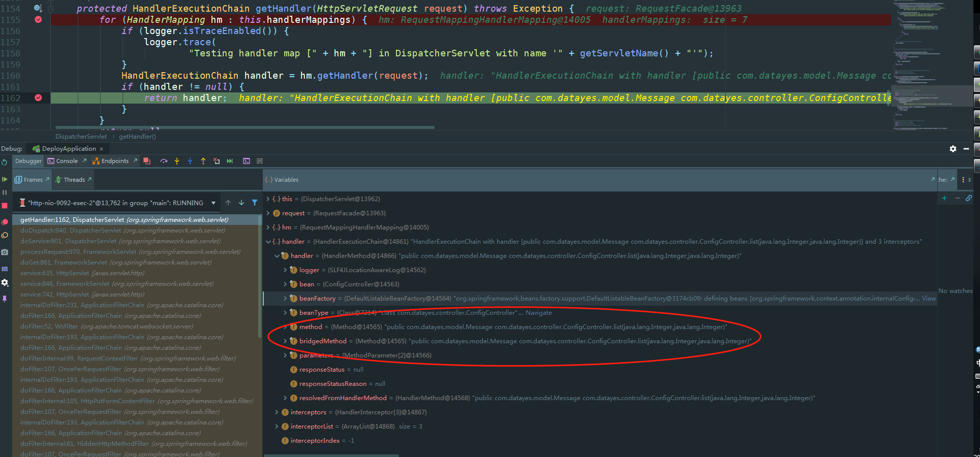
Task: Stop debugging with red square icon
Action: click(x=5, y=206)
